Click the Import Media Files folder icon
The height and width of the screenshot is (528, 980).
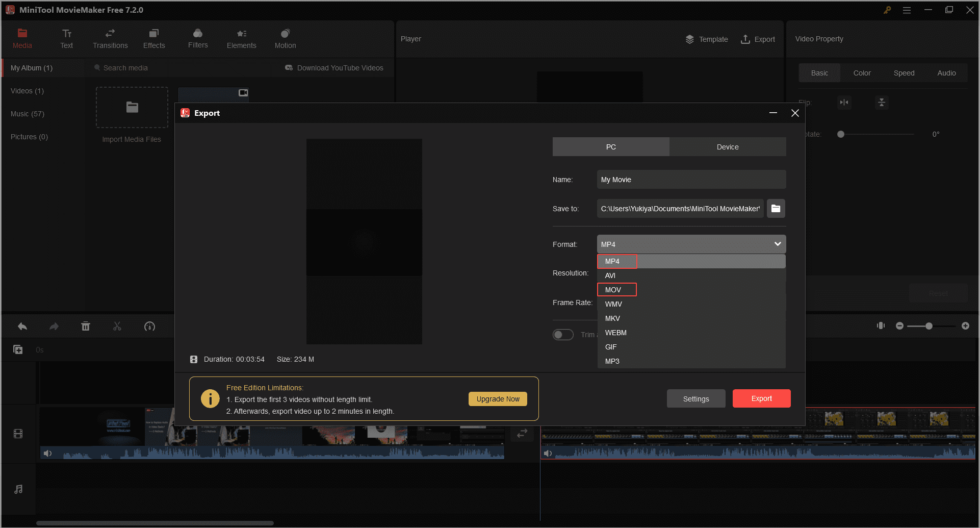tap(132, 107)
